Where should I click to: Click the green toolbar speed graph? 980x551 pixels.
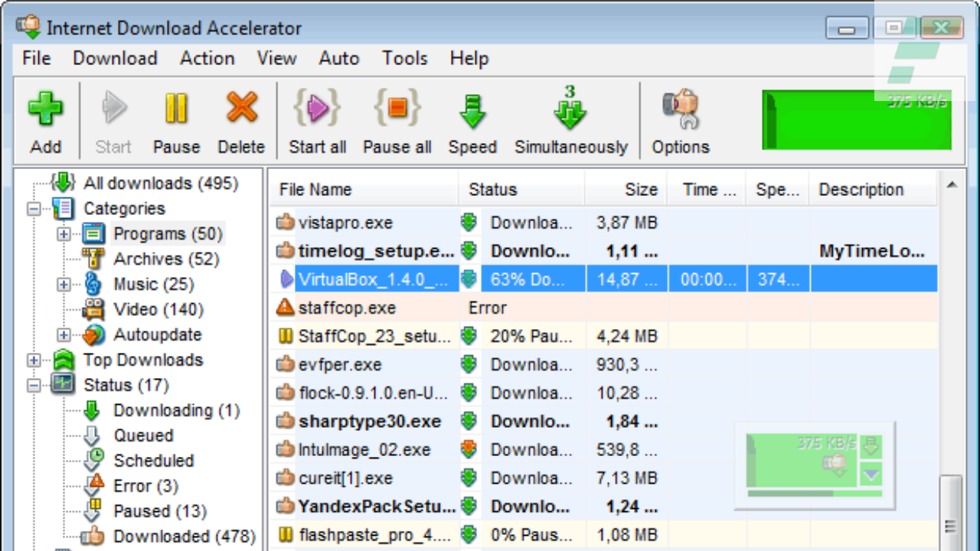point(857,119)
